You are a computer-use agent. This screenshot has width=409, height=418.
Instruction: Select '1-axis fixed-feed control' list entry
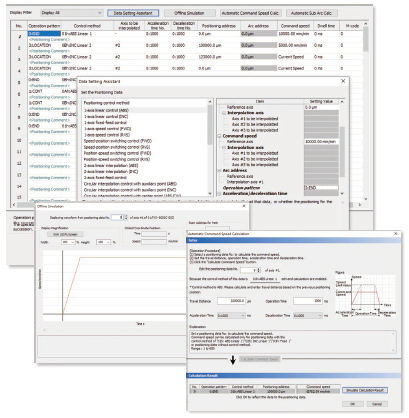[105, 123]
